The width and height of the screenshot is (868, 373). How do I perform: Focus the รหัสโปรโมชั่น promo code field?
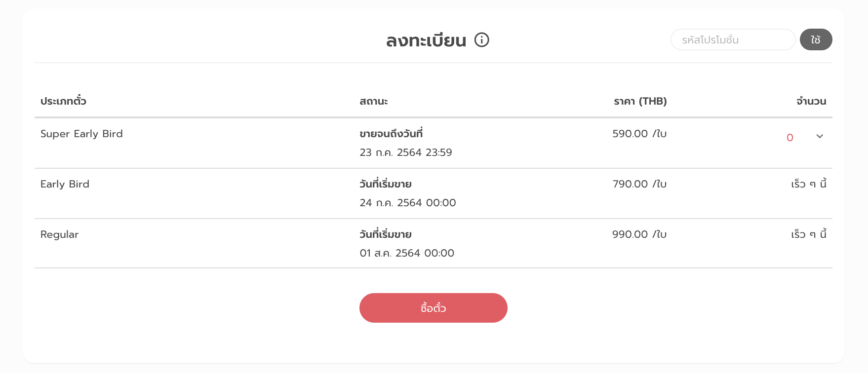pos(733,39)
